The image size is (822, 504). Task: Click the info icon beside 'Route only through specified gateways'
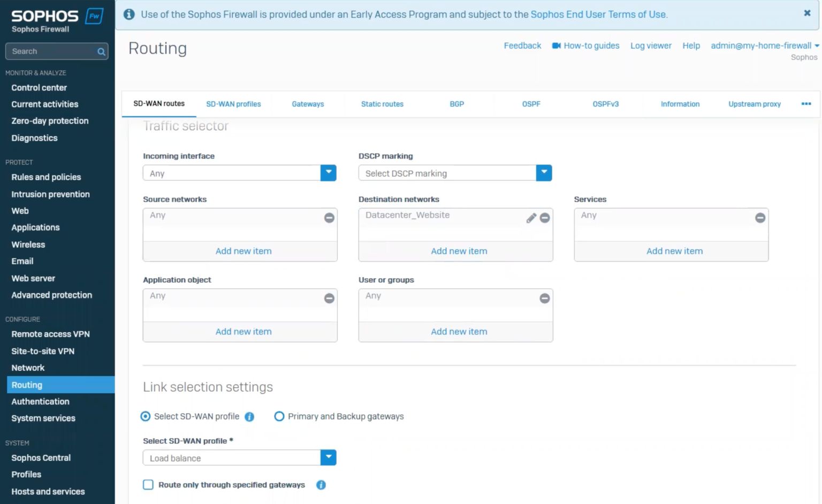click(x=321, y=485)
